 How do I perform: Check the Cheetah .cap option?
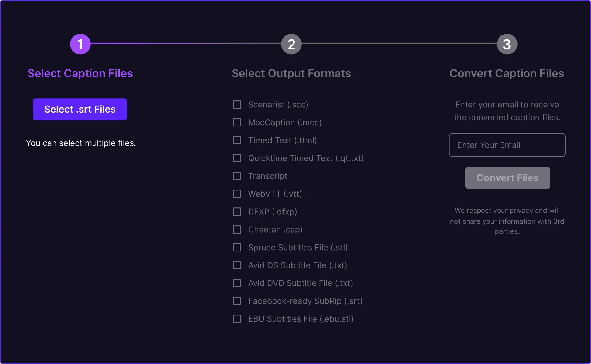click(x=237, y=230)
